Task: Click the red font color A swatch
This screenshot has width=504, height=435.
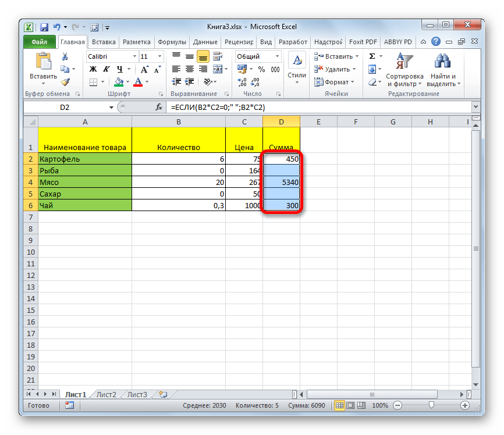Action: pos(138,82)
